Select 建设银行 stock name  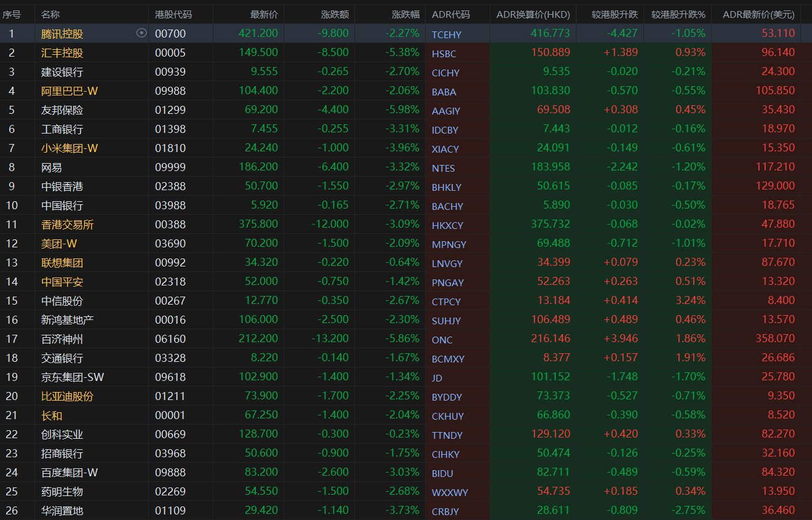[62, 72]
